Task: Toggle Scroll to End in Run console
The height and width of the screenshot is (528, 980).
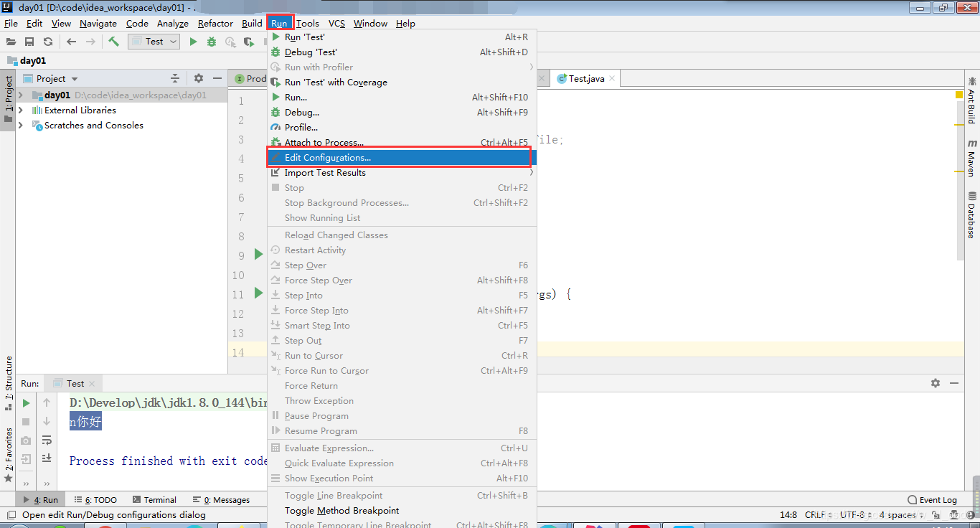Action: [47, 458]
